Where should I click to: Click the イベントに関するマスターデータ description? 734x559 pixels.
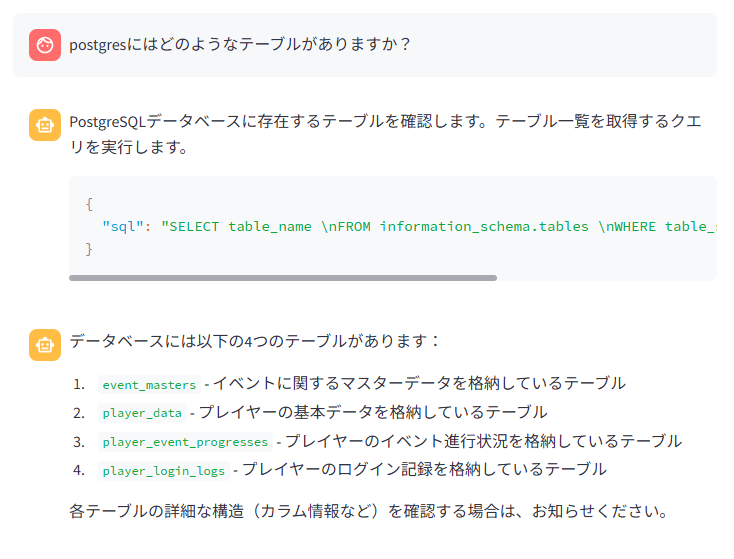(x=418, y=383)
